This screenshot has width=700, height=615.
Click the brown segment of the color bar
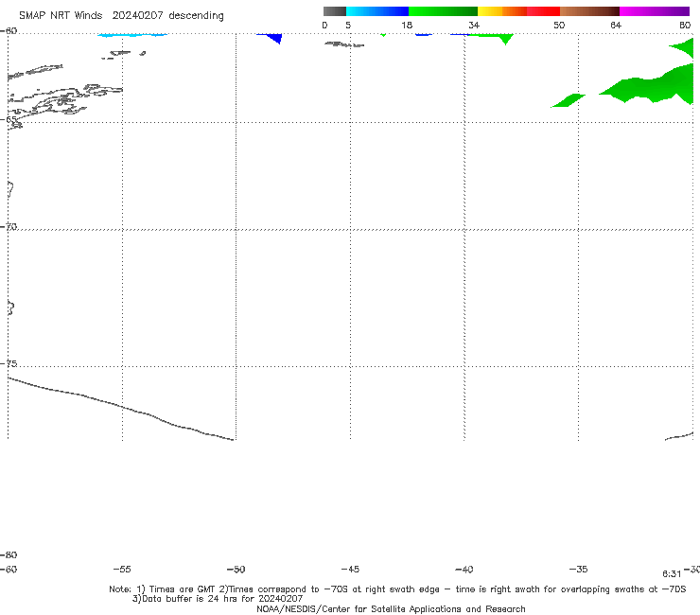[589, 11]
